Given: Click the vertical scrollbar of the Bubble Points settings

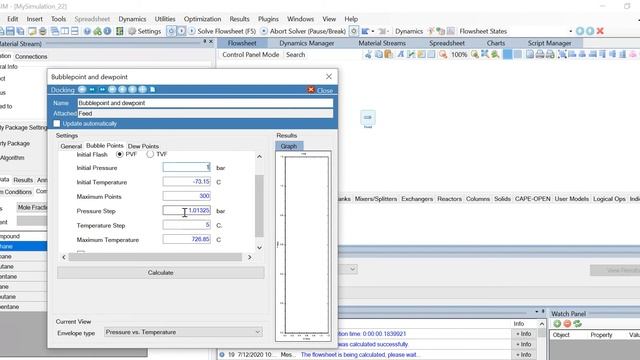Looking at the screenshot, I should [x=259, y=206].
